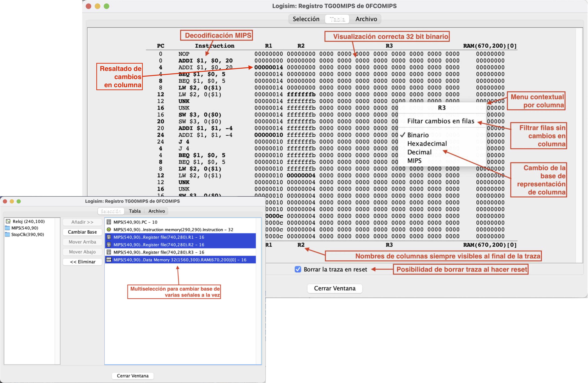Click the bold 00000014 value in R1 column

coord(269,67)
